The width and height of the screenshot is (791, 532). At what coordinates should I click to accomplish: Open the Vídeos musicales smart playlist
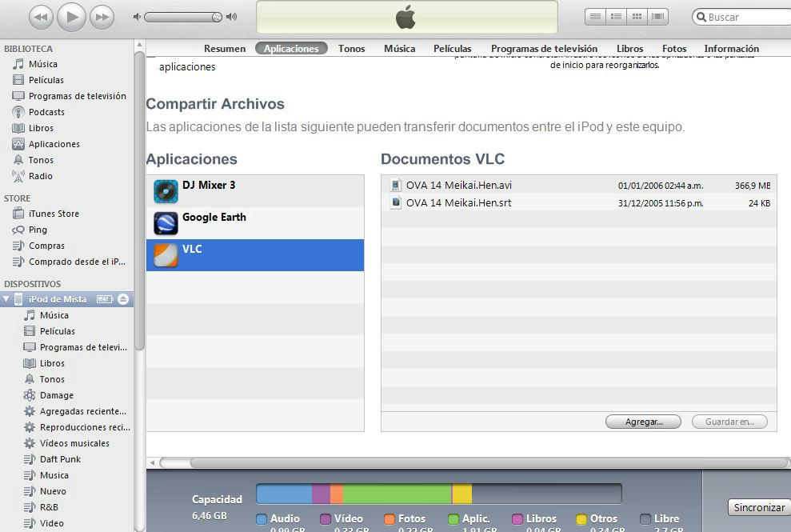coord(74,443)
